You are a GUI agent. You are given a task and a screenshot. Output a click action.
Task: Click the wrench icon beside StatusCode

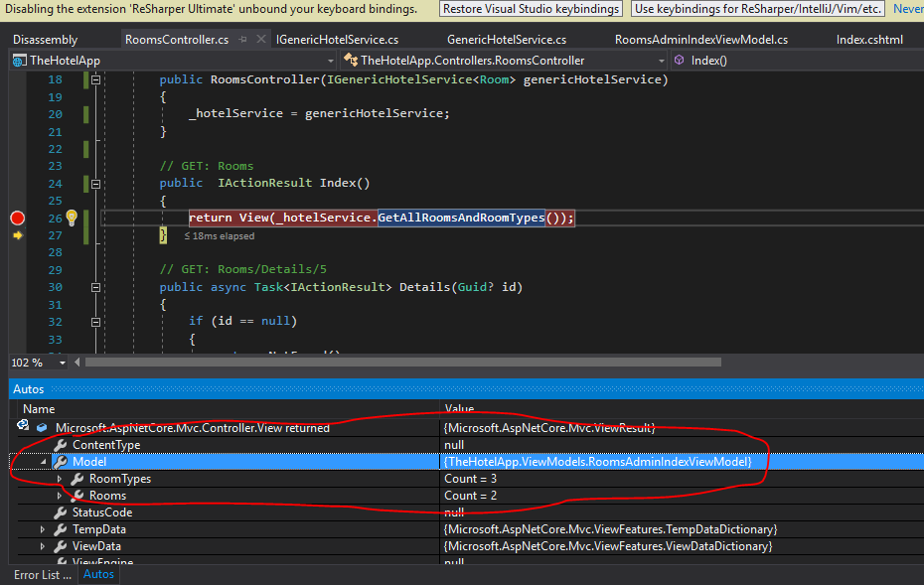(x=60, y=512)
